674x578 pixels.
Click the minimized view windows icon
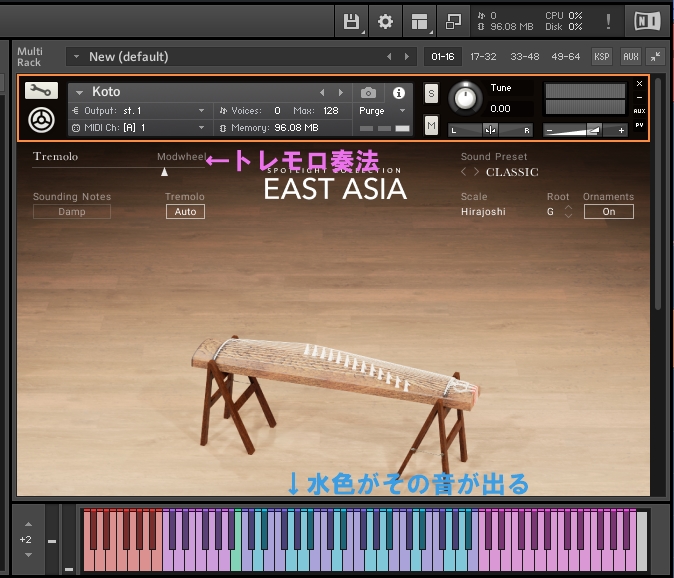[453, 21]
